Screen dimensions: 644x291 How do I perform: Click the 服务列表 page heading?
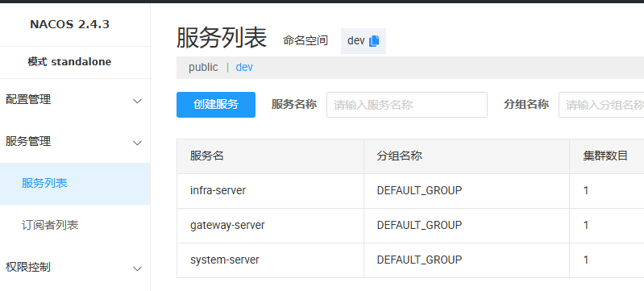[x=222, y=38]
